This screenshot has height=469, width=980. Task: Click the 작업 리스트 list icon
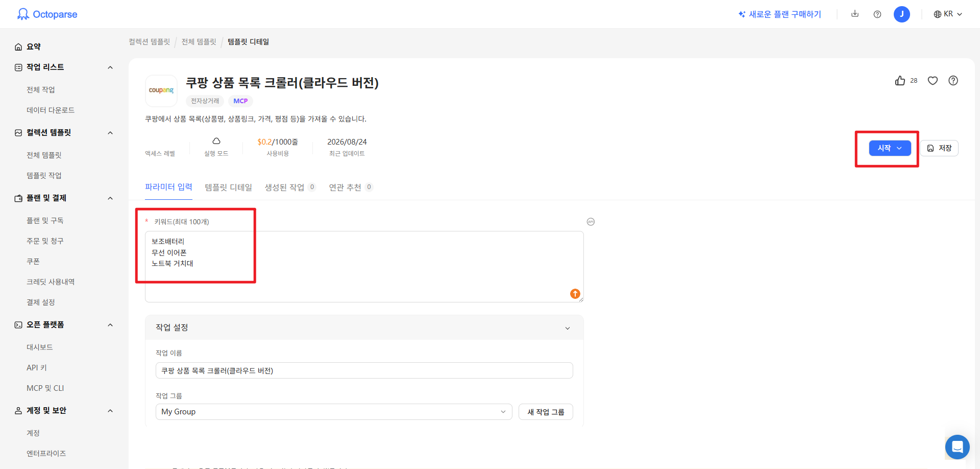click(x=18, y=67)
